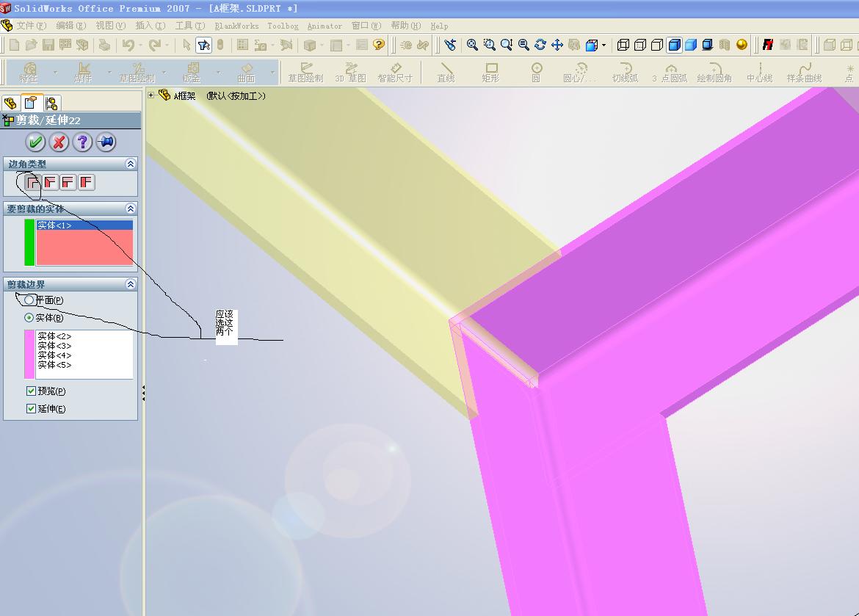Confirm trim with the green checkmark
Image resolution: width=859 pixels, height=616 pixels.
pos(36,142)
